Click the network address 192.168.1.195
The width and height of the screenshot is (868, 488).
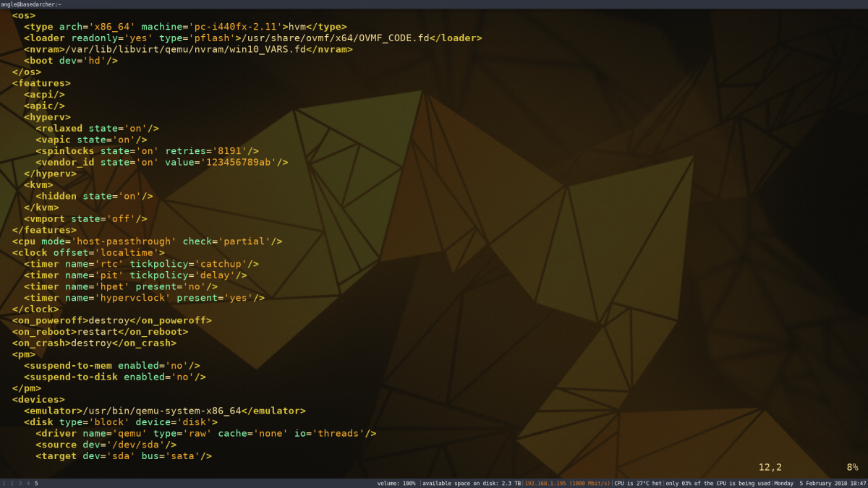point(545,483)
